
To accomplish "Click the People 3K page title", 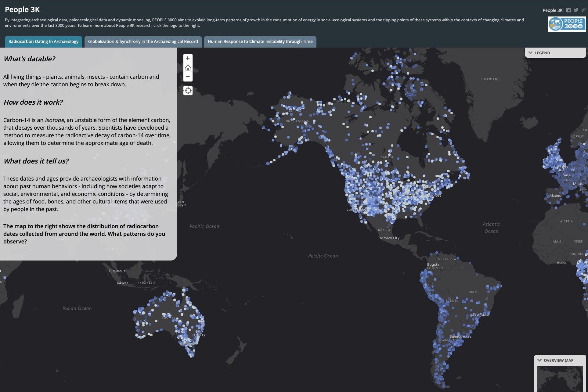I will [22, 9].
